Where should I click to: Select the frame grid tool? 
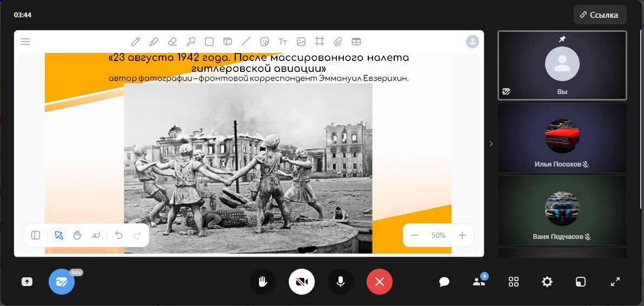(x=320, y=42)
